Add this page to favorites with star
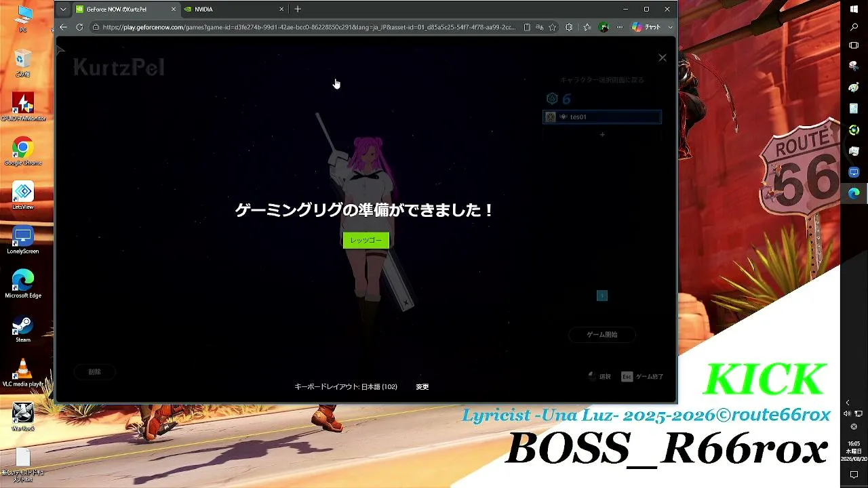 [x=553, y=27]
